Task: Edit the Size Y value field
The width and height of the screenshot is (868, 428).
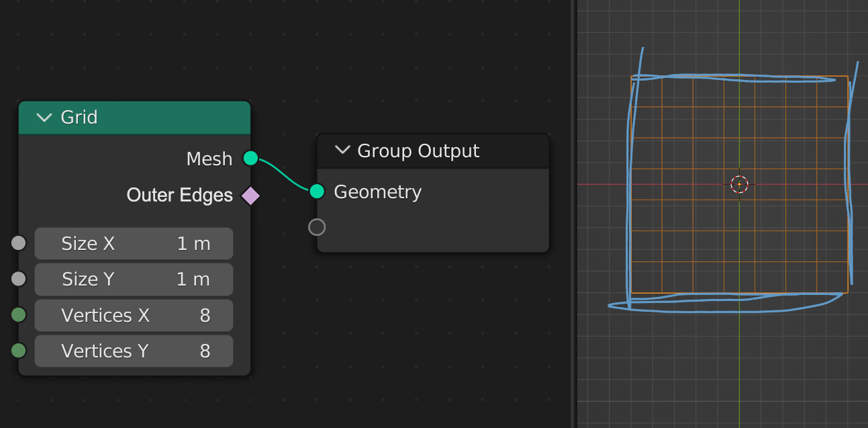Action: 134,279
